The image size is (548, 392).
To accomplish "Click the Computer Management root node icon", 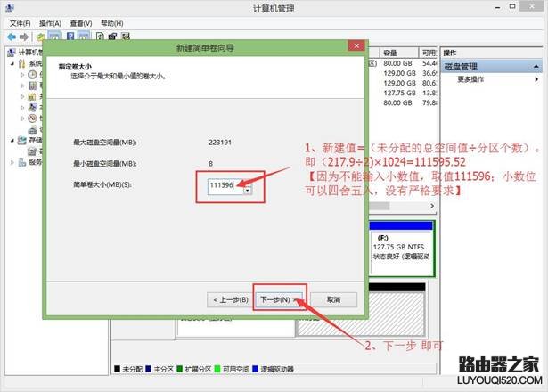I will pos(12,53).
